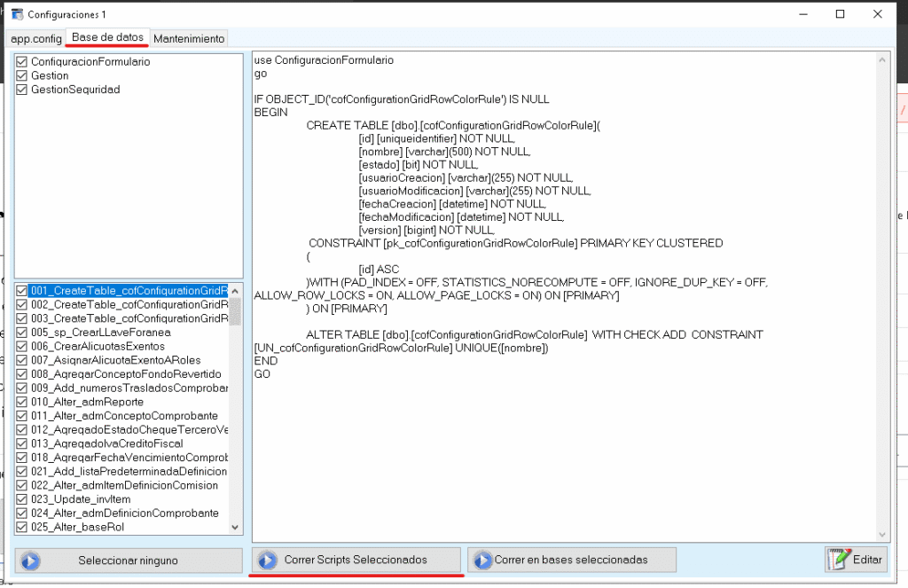The width and height of the screenshot is (908, 588).
Task: Uncheck the ConfiguracionFormulario database checkbox
Action: coord(23,62)
